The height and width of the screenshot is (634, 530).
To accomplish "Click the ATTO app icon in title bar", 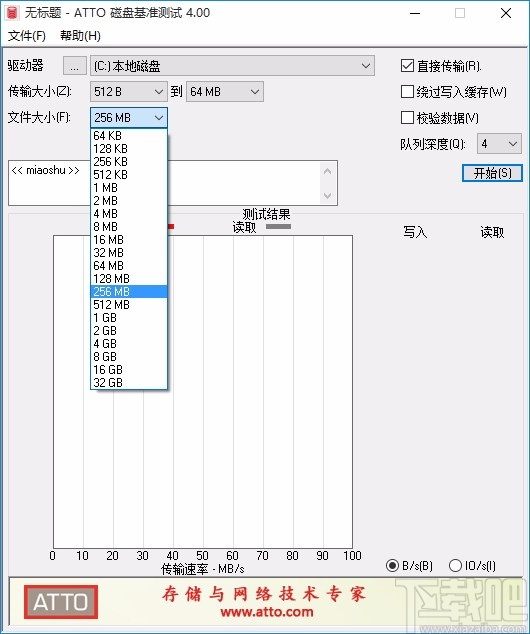I will [x=13, y=13].
